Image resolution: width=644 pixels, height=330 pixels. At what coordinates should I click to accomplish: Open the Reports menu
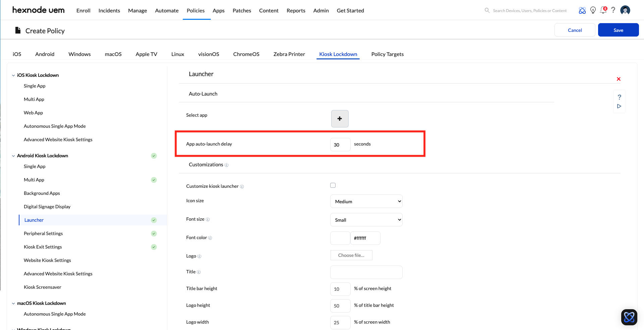pyautogui.click(x=296, y=10)
